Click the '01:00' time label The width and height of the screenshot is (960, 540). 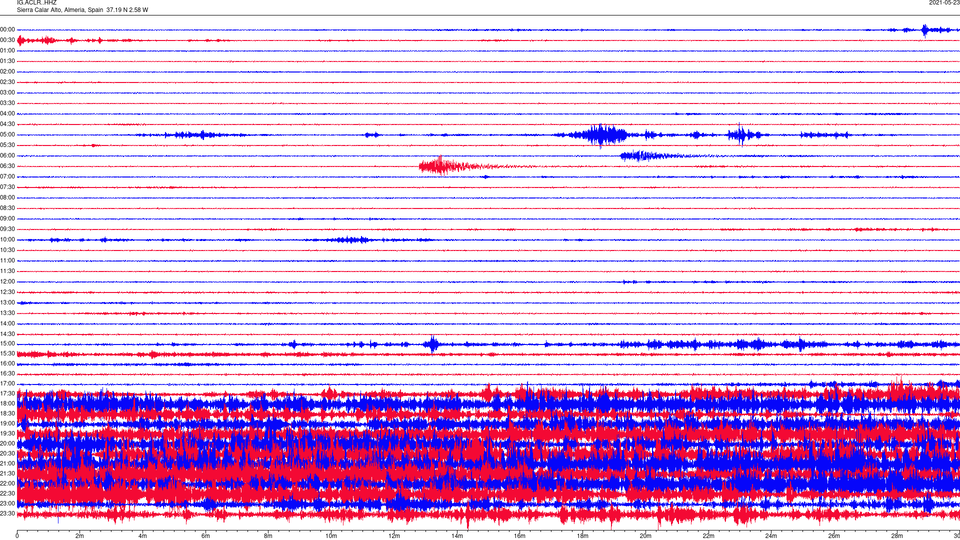click(7, 51)
